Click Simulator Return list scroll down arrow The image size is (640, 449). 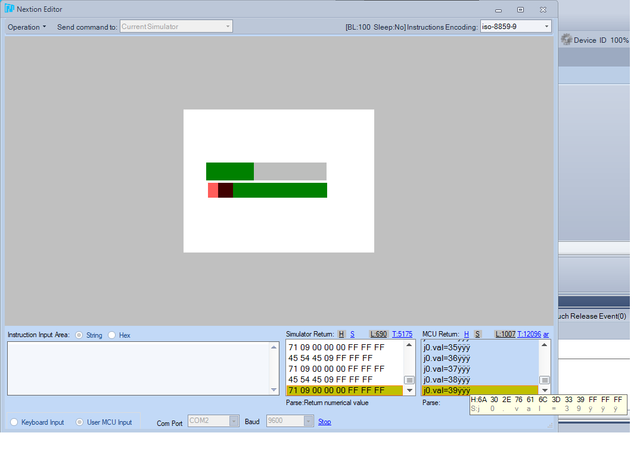click(409, 391)
